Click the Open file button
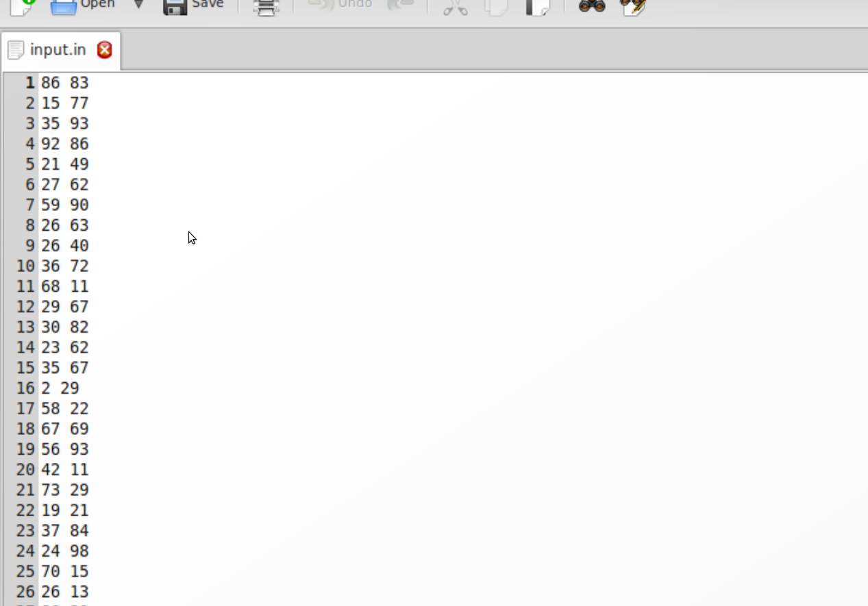This screenshot has width=868, height=606. (x=82, y=5)
